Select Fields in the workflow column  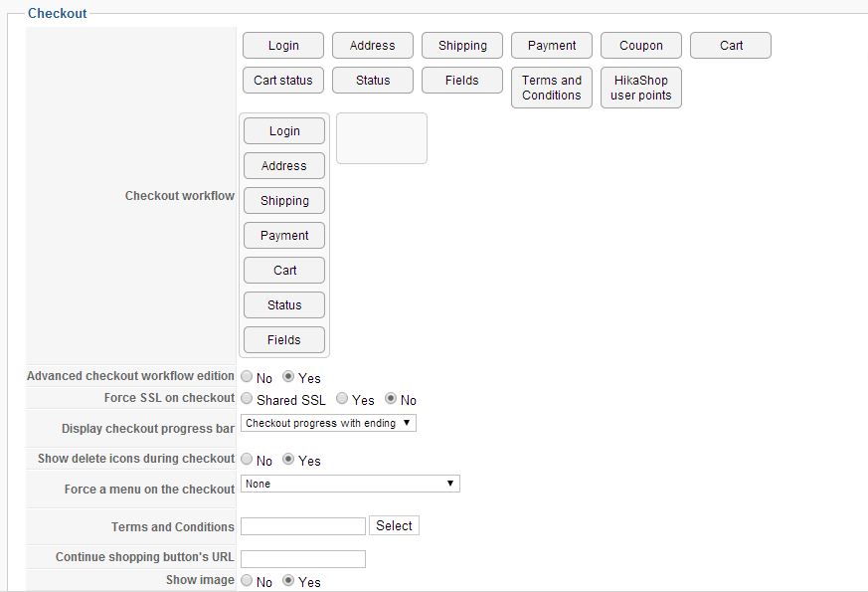(284, 340)
